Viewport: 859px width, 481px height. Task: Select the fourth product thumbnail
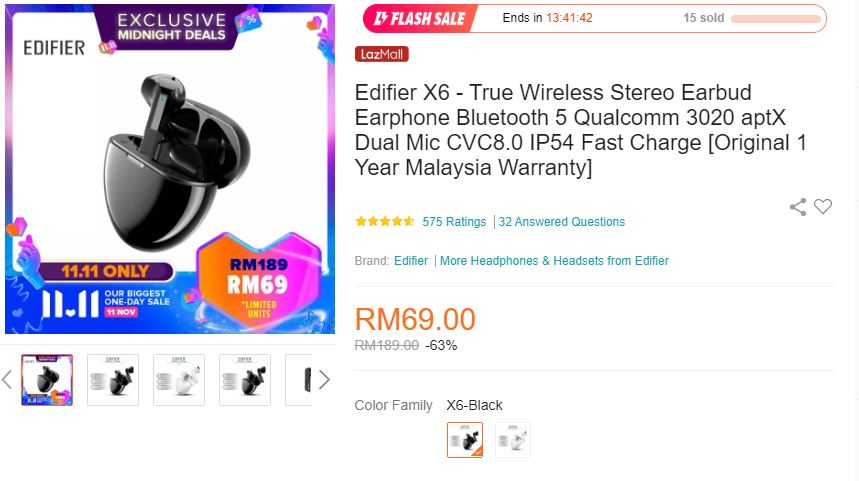tap(245, 380)
